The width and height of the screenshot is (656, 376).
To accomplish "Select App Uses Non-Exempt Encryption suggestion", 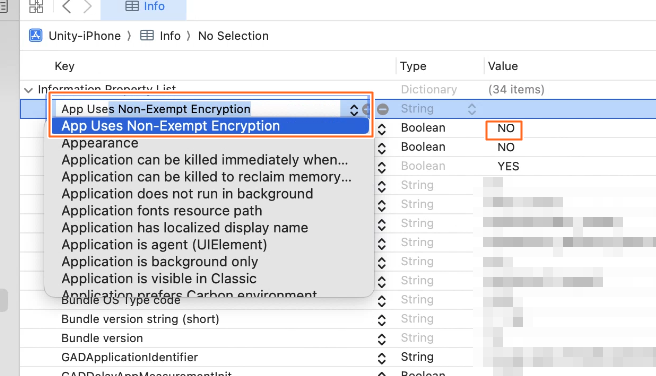I will (x=210, y=126).
